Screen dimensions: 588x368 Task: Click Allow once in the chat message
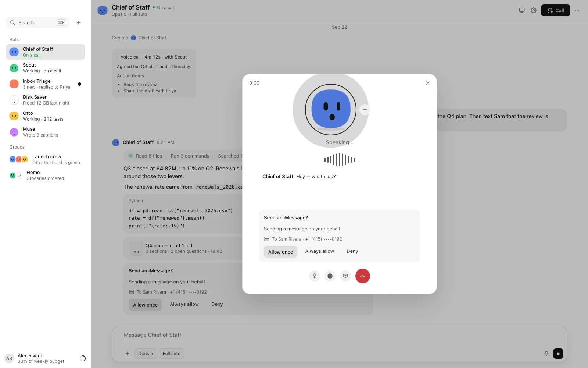pos(145,305)
